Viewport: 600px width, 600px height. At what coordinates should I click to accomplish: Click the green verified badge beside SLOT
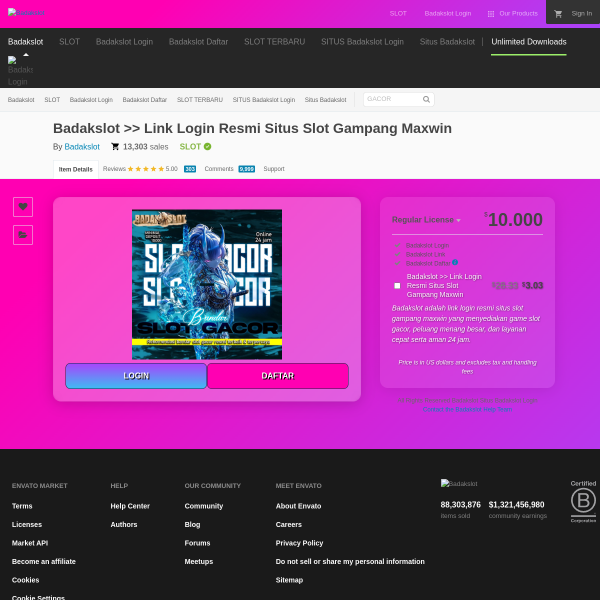(x=207, y=147)
